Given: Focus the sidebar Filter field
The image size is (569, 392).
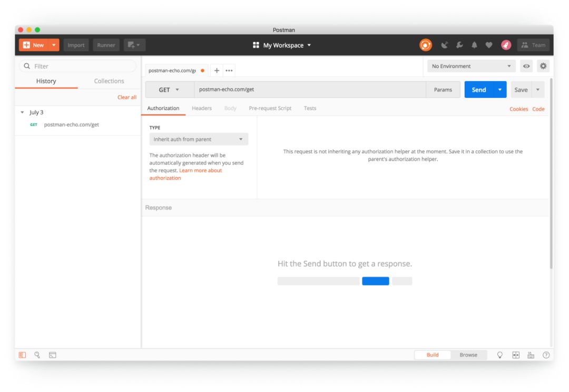Looking at the screenshot, I should [77, 66].
